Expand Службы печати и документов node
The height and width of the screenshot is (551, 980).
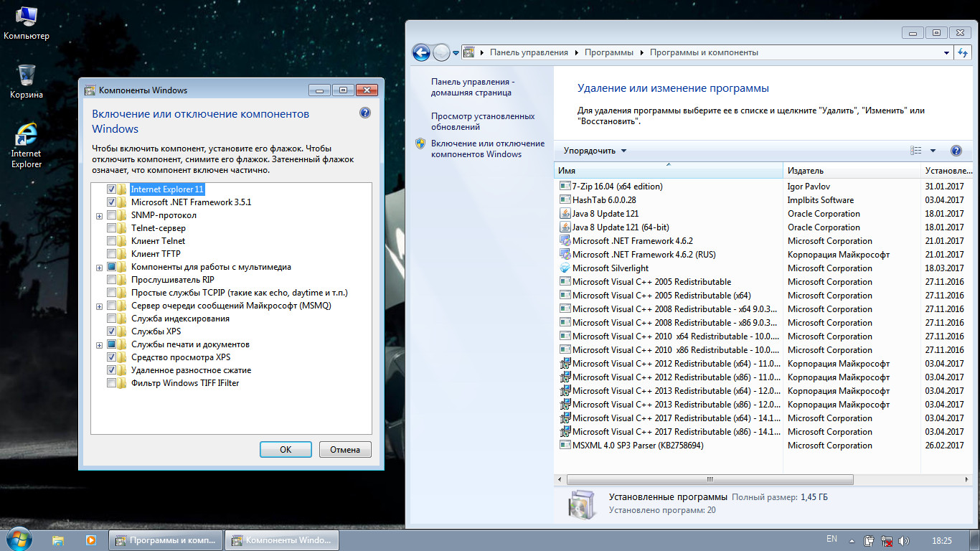100,345
